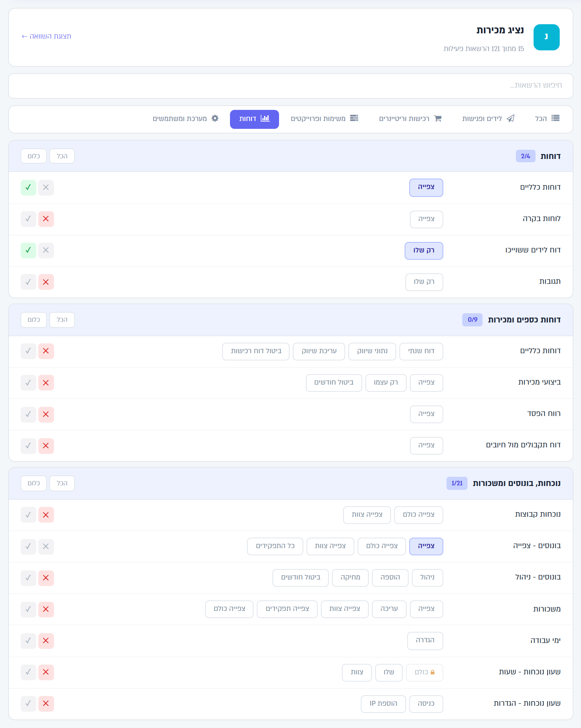This screenshot has width=581, height=728.
Task: Open the הכל tab
Action: tap(547, 118)
